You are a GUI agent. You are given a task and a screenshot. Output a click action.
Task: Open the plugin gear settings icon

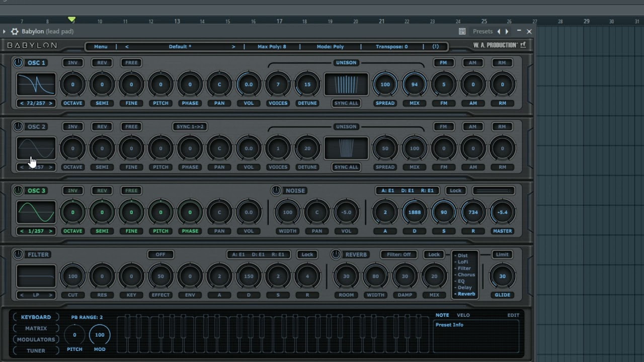click(x=15, y=31)
